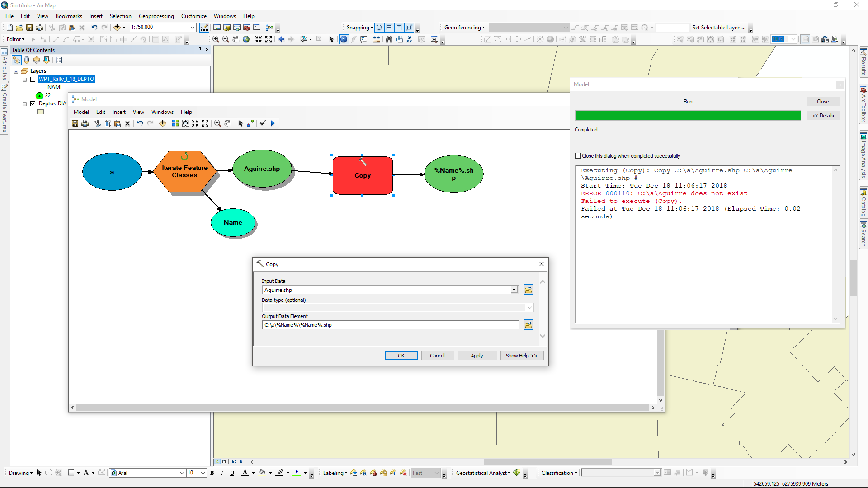This screenshot has height=488, width=868.
Task: Browse for Output Data Element folder icon
Action: tap(528, 325)
